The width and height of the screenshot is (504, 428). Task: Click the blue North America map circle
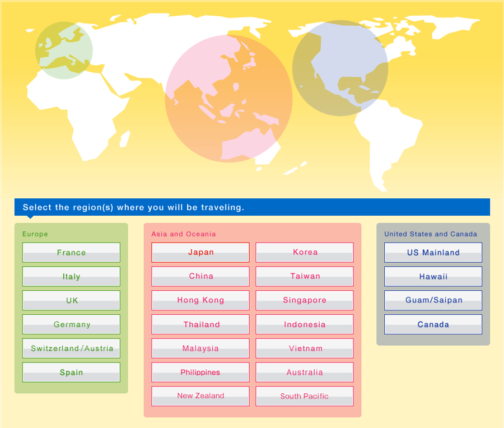pos(340,68)
